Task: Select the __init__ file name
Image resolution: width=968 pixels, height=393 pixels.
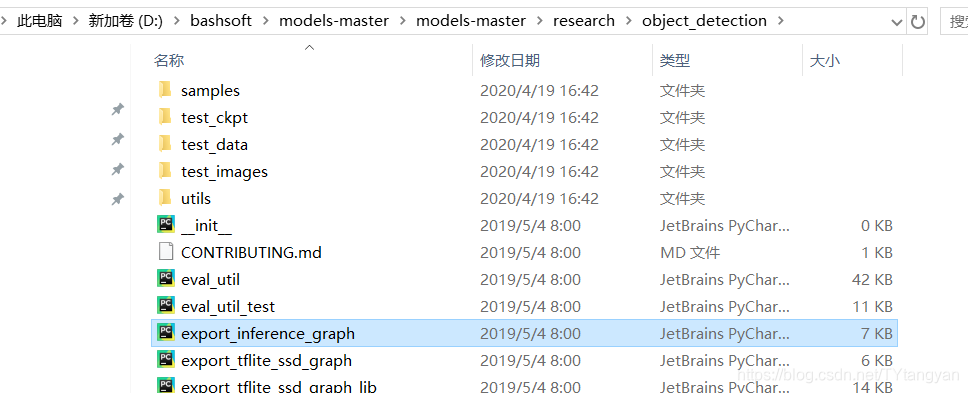Action: tap(206, 226)
